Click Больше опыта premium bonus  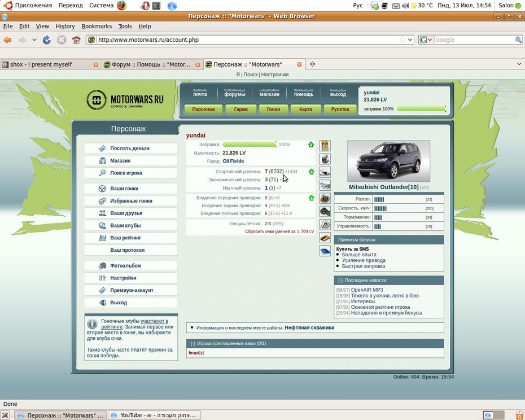359,255
